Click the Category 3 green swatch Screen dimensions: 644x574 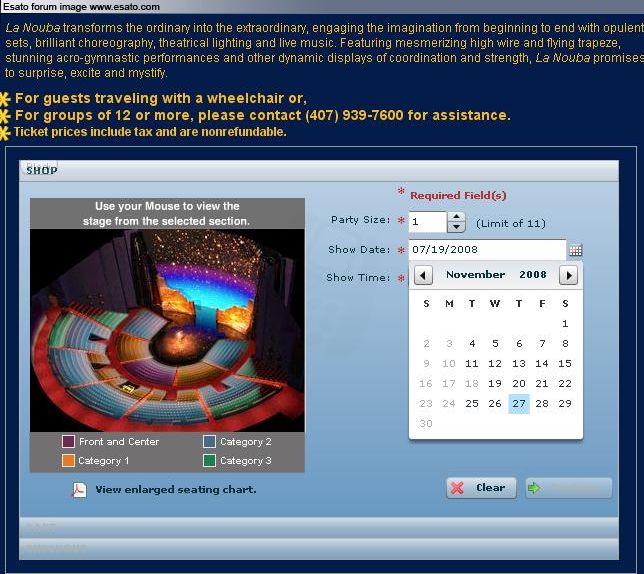(x=209, y=460)
